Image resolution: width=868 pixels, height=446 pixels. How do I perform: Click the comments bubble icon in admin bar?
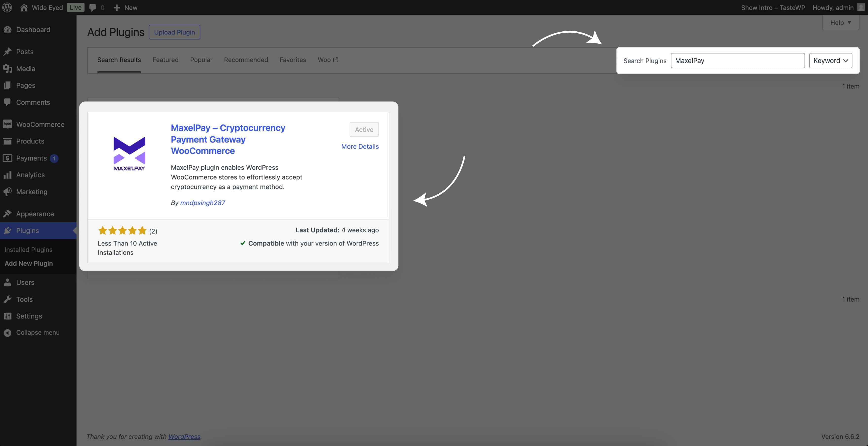(93, 7)
